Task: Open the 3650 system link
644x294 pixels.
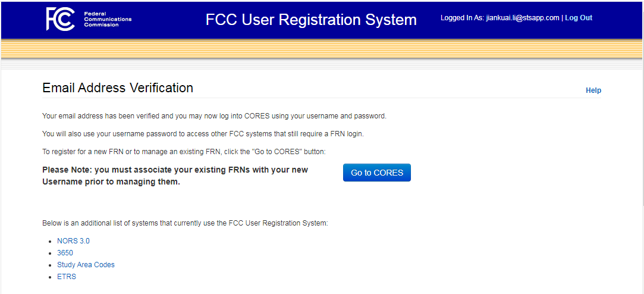Action: click(x=65, y=253)
